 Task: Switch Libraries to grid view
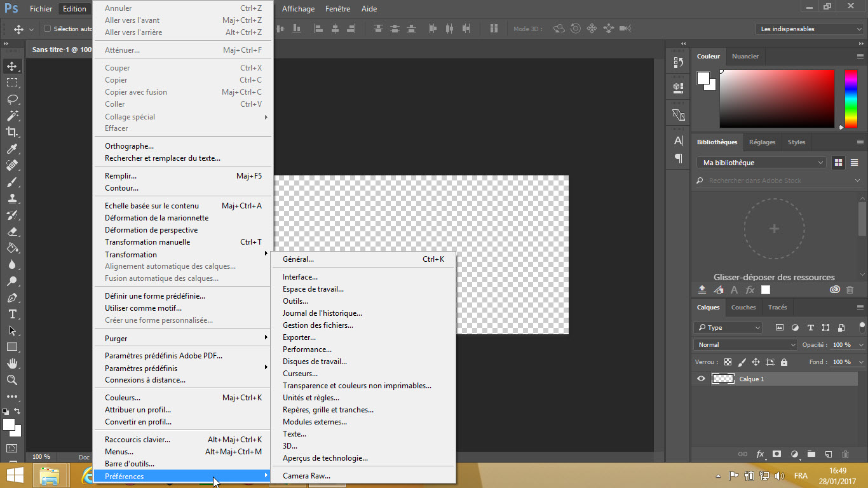[839, 163]
